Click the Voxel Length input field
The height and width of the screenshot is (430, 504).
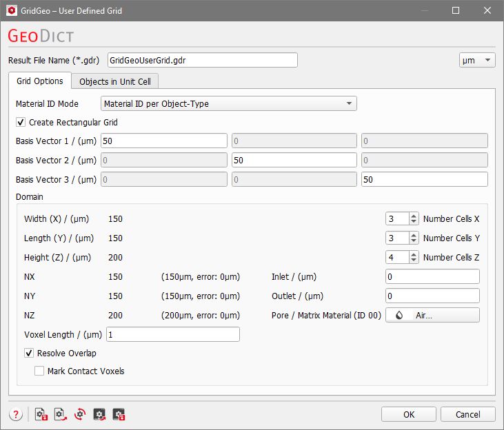[173, 334]
